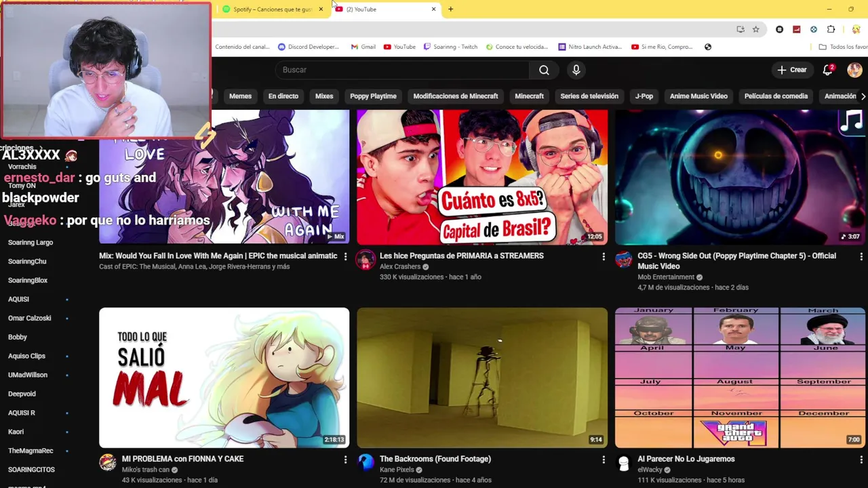
Task: Select the J-Pop chip
Action: point(644,96)
